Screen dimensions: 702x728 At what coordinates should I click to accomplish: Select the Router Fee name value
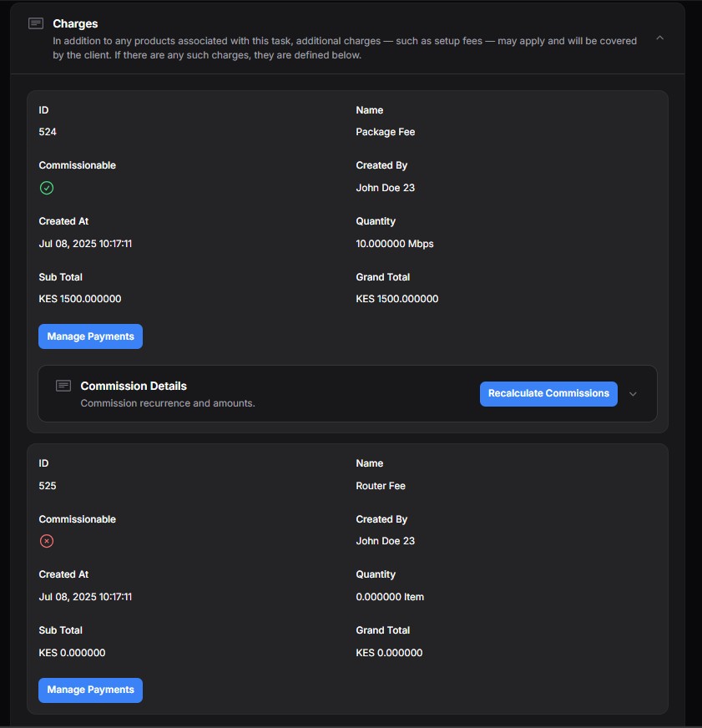(381, 486)
